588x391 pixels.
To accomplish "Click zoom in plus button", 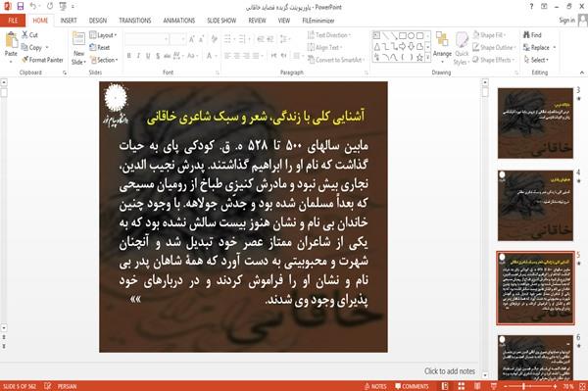I will [555, 386].
